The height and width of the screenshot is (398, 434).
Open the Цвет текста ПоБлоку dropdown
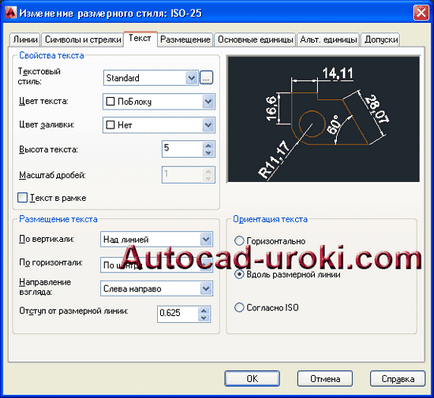click(x=208, y=101)
